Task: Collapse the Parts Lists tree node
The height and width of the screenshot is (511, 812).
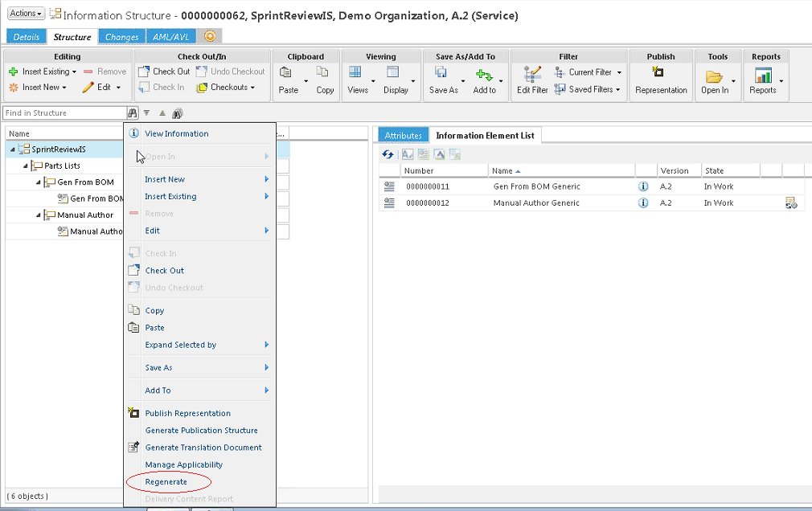Action: (26, 166)
